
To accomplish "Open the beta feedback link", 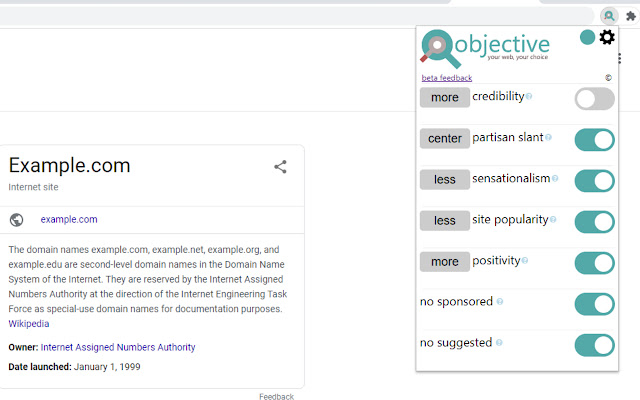I will coord(447,78).
